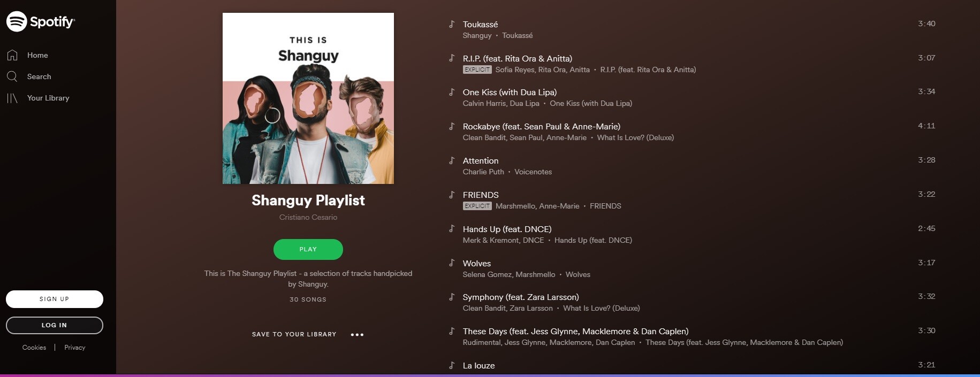Viewport: 980px width, 377px height.
Task: Select the track One Kiss (with Dua Lipa)
Action: pyautogui.click(x=510, y=93)
